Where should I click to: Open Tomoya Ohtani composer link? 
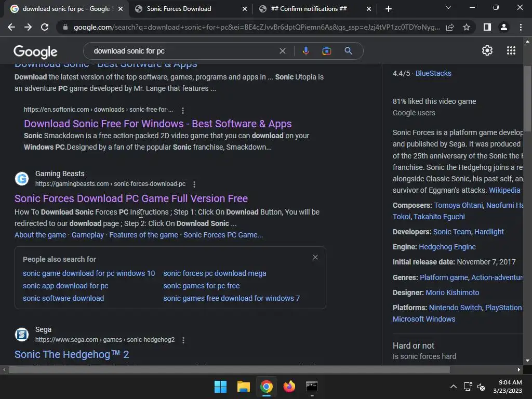pyautogui.click(x=458, y=205)
